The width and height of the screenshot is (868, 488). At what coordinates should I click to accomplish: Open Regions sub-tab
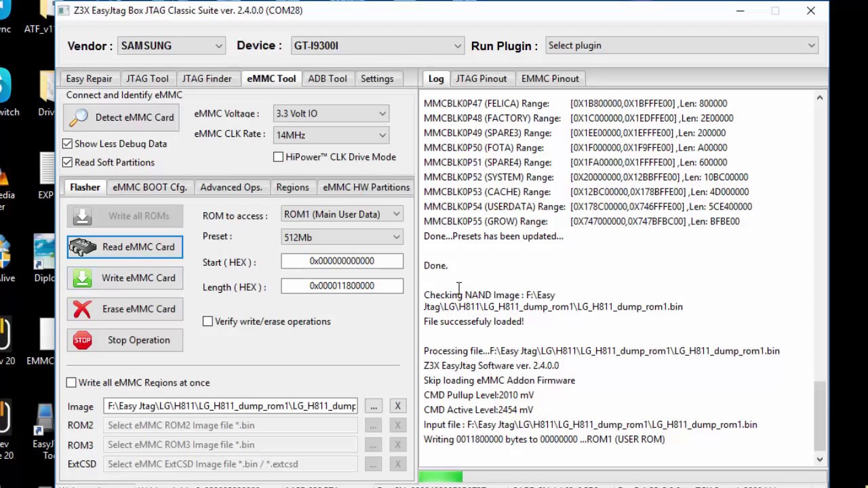(292, 187)
